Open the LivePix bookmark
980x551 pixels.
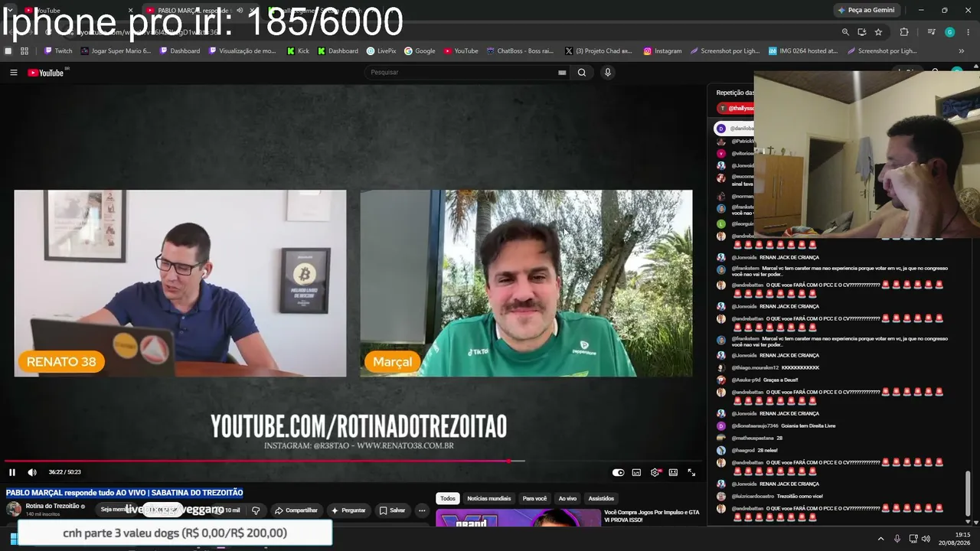(381, 51)
